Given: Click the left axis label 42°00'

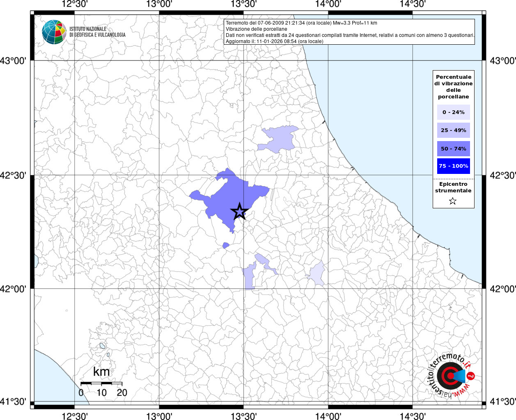Looking at the screenshot, I should tap(13, 289).
